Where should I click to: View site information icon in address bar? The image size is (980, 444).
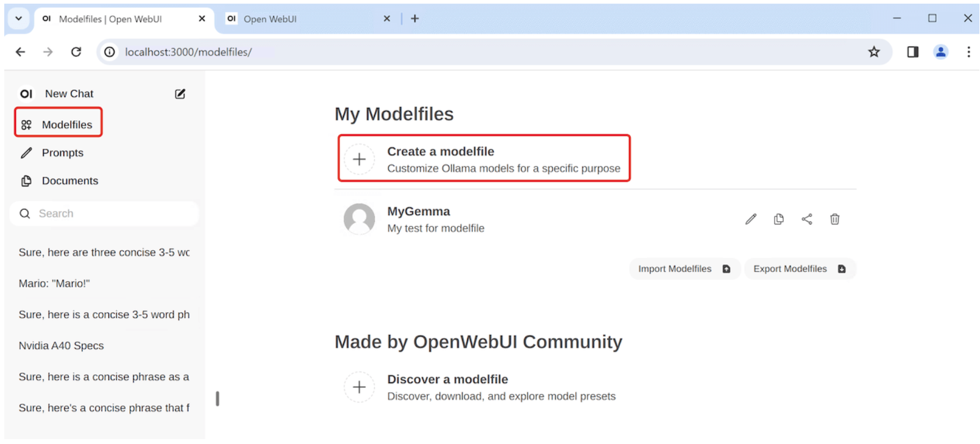(x=110, y=52)
